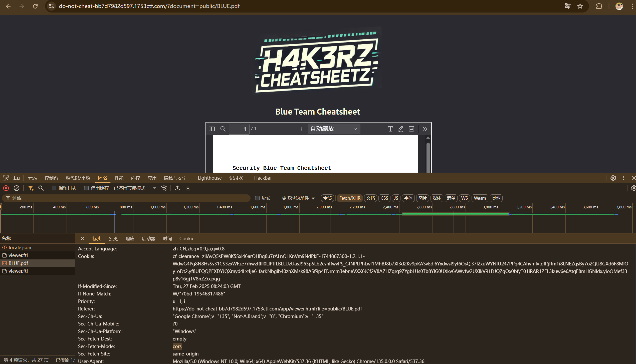
Task: Open Cookie request detail tab
Action: pos(187,239)
